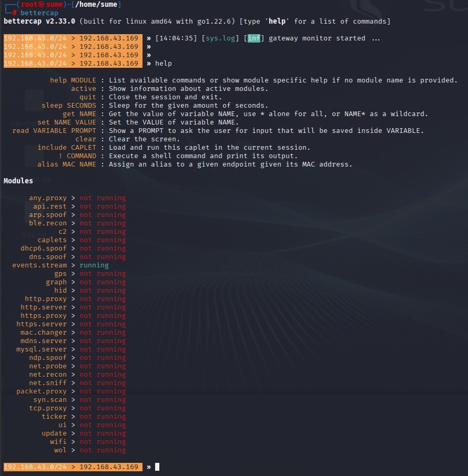Screen dimensions: 468x476
Task: Click the syn.scan module name
Action: (x=50, y=400)
